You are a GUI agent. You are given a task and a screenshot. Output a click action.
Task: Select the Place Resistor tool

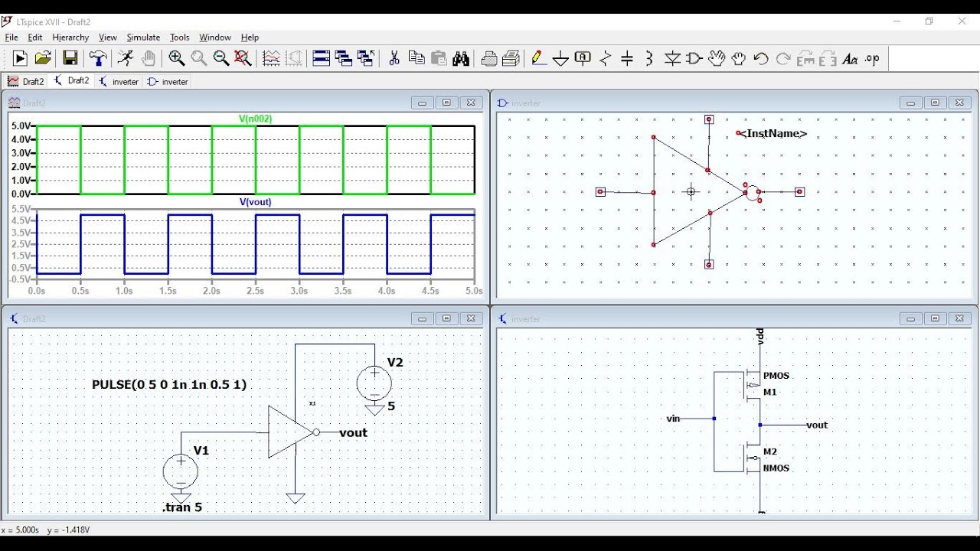click(x=606, y=59)
